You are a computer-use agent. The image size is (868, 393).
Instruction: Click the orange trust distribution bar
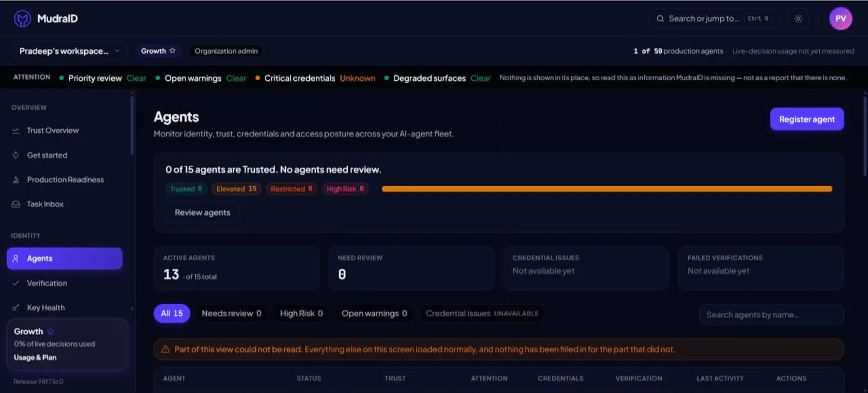(x=607, y=189)
